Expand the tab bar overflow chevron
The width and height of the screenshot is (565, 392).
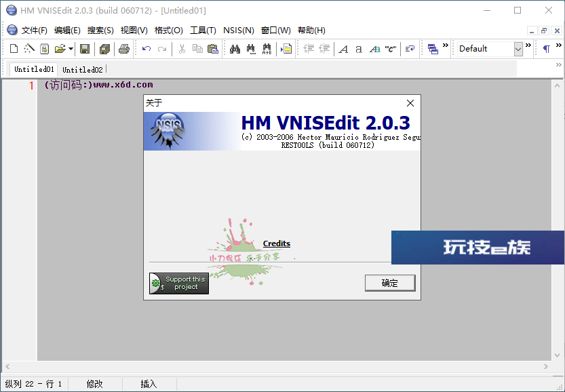pyautogui.click(x=558, y=65)
